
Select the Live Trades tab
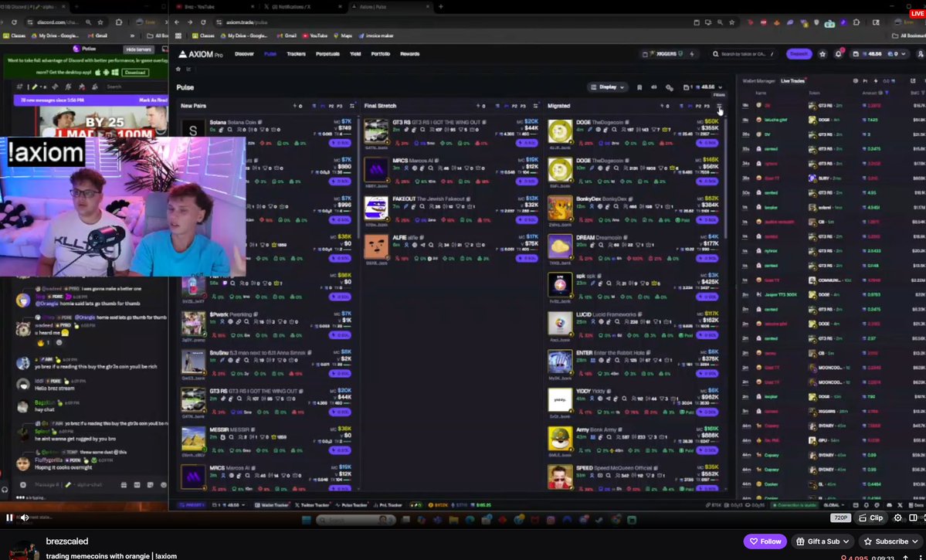click(x=792, y=81)
